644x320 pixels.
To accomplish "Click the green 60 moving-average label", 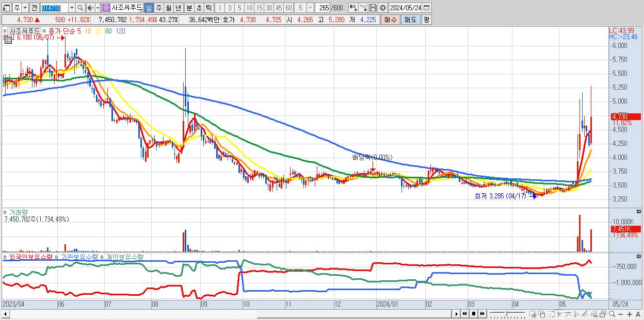I will click(108, 31).
